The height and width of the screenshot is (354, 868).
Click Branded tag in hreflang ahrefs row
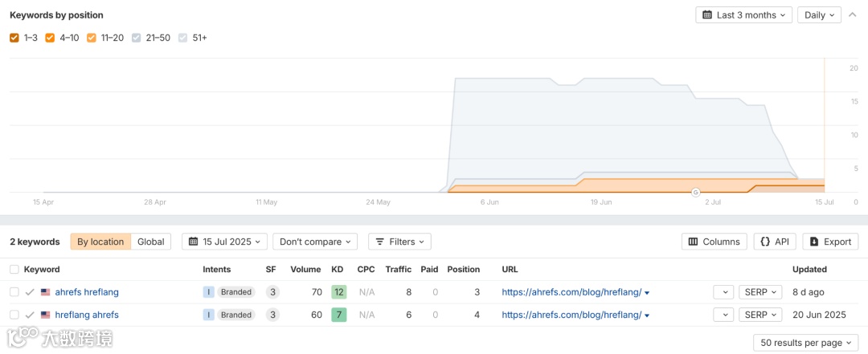(x=235, y=315)
